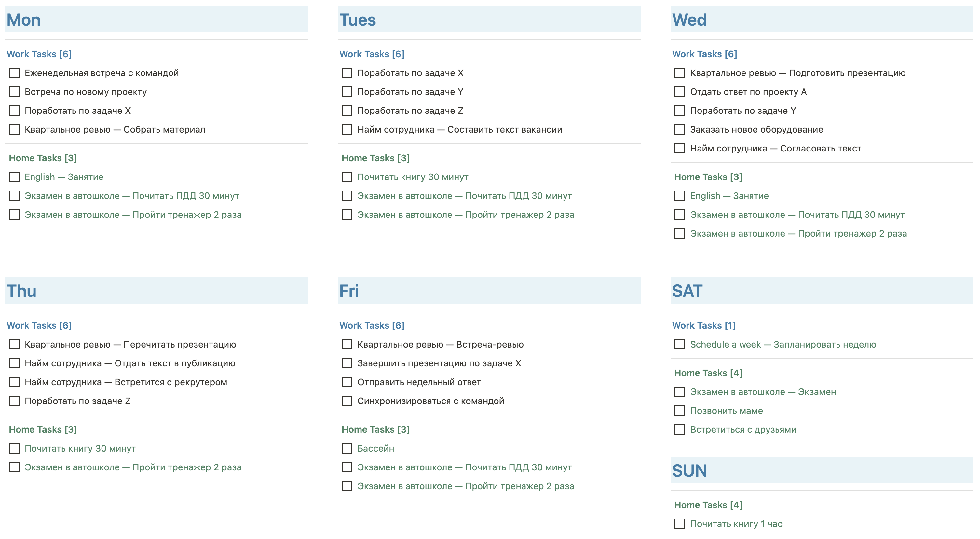Select the 'SUN' day header

click(689, 471)
